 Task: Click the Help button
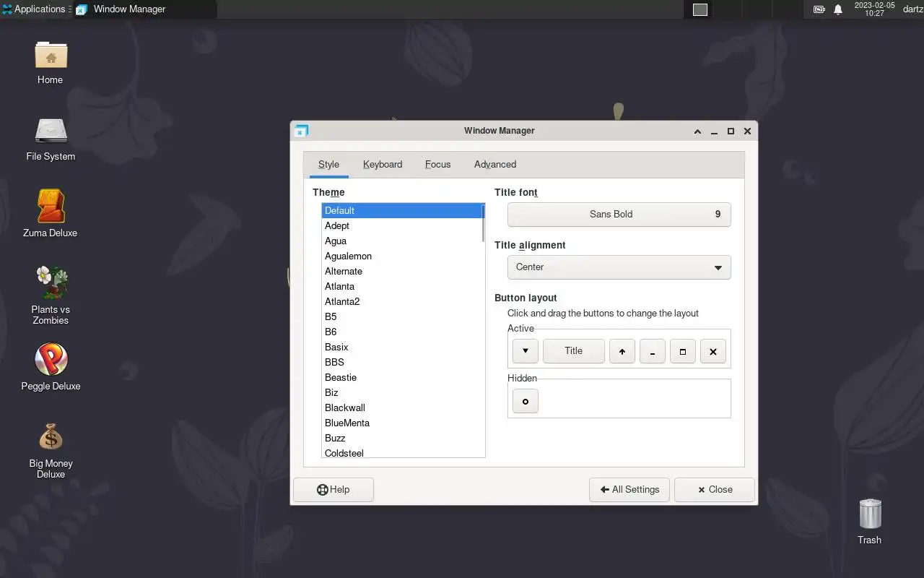tap(334, 490)
